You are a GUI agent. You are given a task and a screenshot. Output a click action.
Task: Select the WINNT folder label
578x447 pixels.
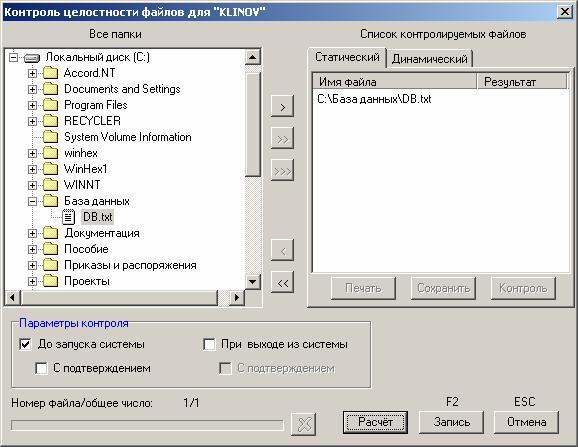[82, 185]
